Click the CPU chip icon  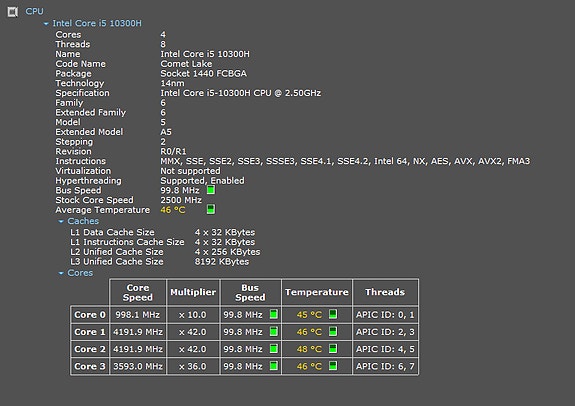click(x=13, y=12)
